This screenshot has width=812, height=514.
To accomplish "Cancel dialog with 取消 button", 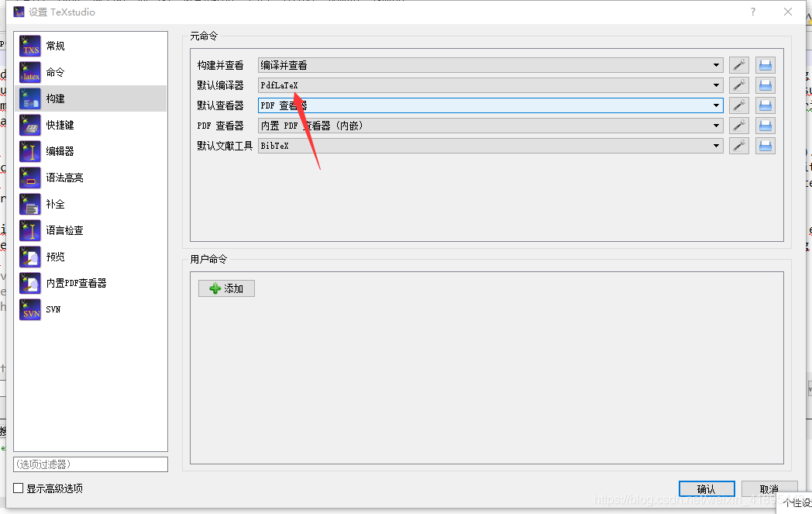I will tap(769, 489).
